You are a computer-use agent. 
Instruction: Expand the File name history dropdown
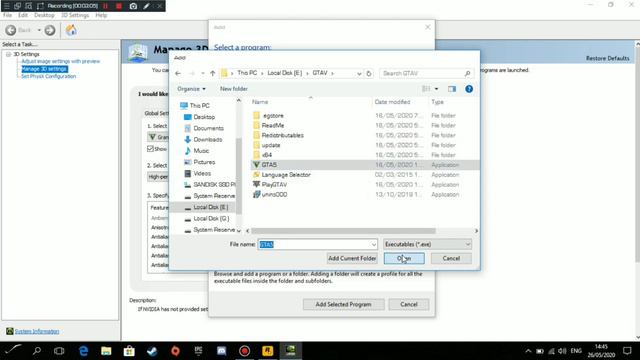click(373, 244)
